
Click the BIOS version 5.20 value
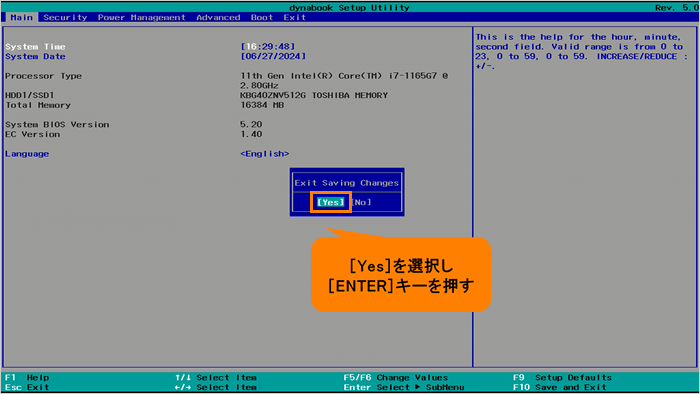[x=251, y=124]
